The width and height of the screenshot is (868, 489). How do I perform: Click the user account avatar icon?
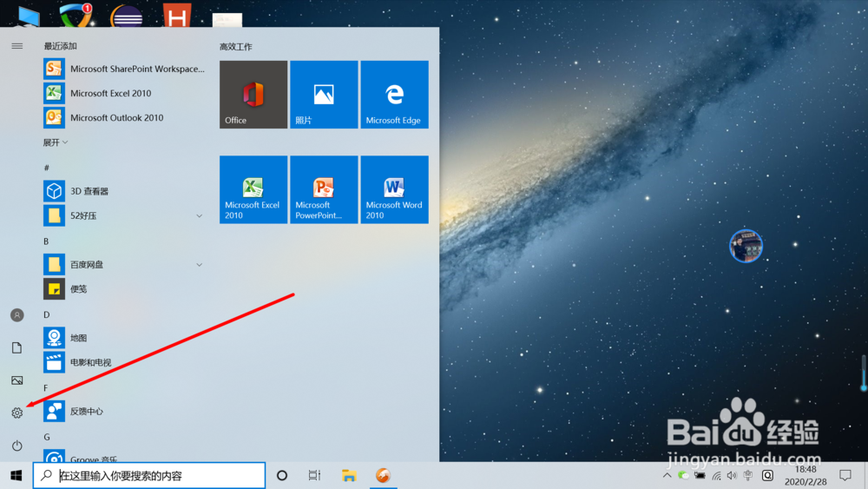pyautogui.click(x=17, y=315)
